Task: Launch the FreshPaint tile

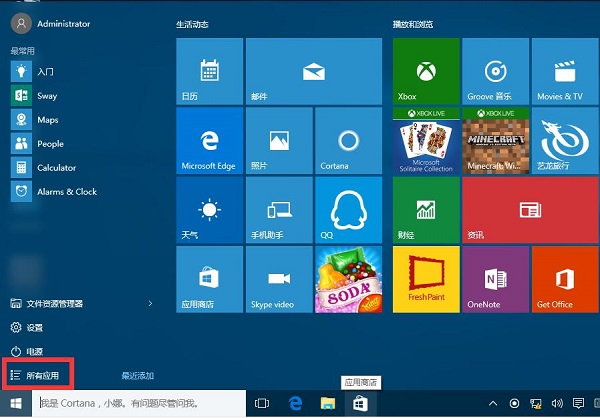Action: (x=426, y=279)
